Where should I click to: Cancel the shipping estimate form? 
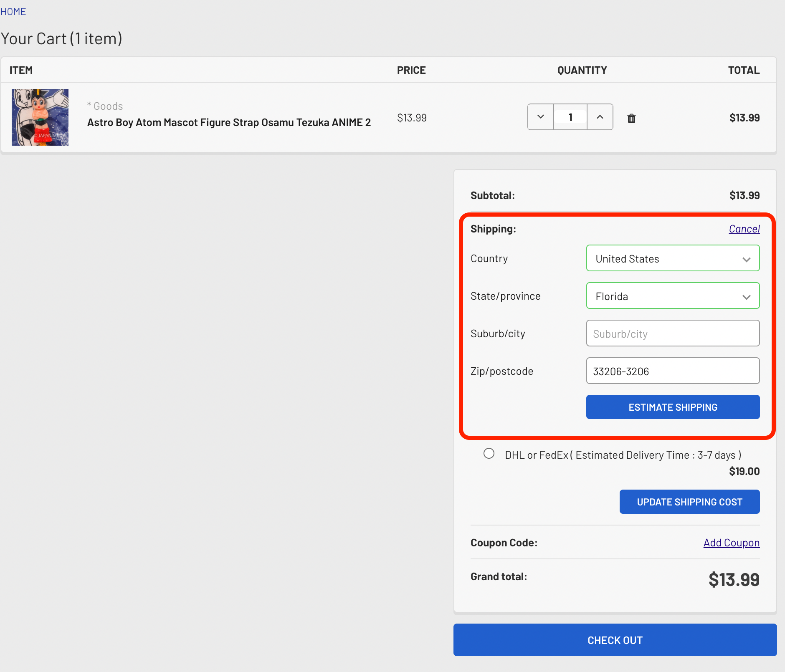click(x=744, y=229)
